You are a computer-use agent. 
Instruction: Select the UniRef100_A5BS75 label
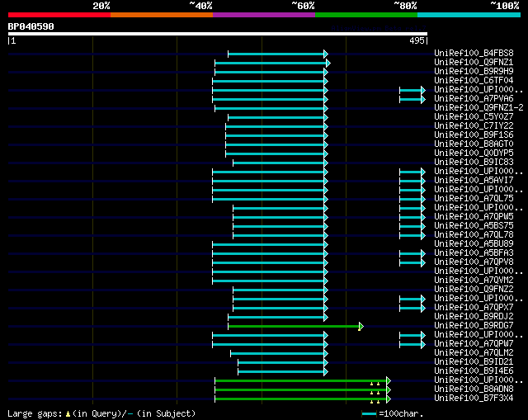[474, 225]
